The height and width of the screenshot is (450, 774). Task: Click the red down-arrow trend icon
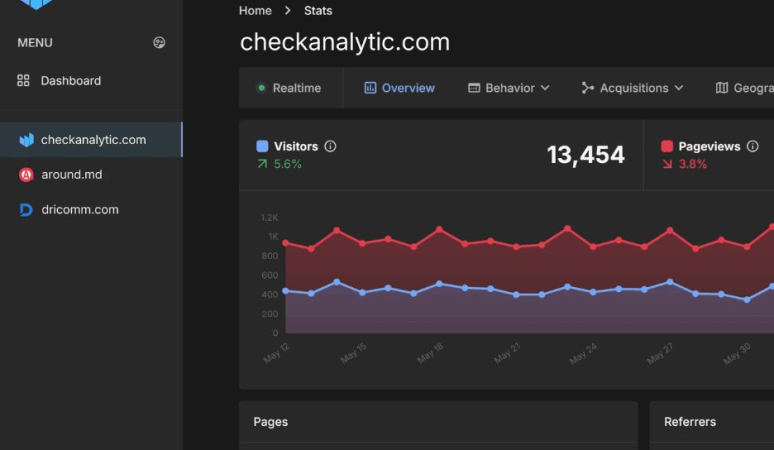[667, 164]
